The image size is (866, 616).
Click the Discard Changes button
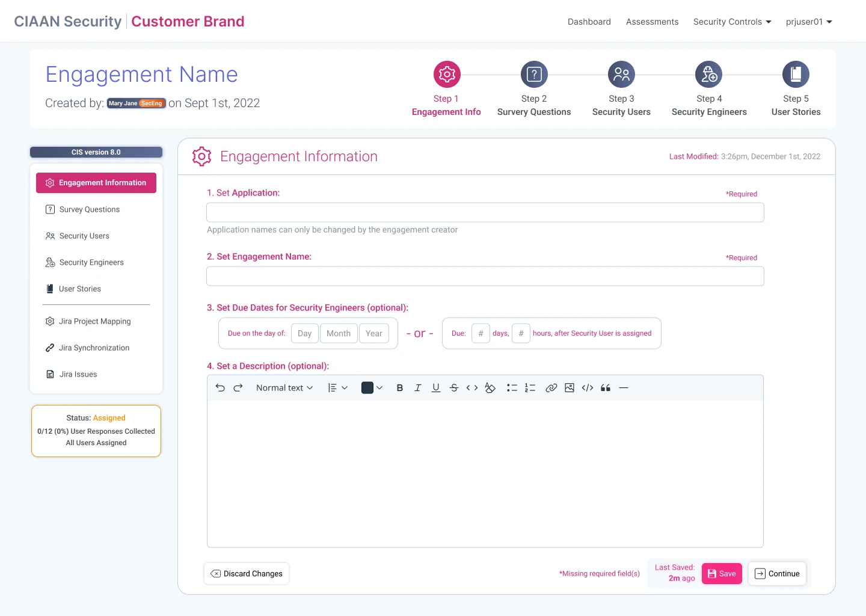tap(247, 574)
